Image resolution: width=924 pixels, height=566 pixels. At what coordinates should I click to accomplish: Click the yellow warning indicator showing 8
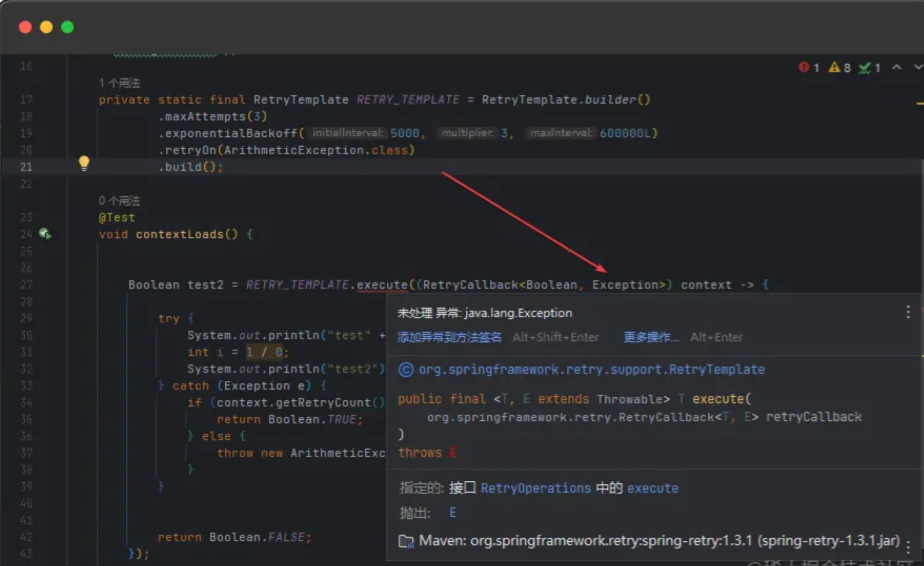coord(839,67)
